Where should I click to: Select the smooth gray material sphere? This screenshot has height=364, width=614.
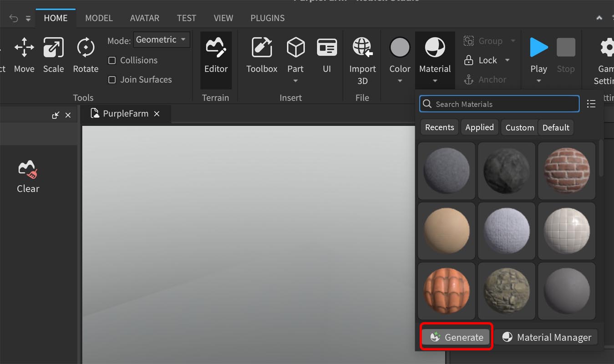[567, 291]
